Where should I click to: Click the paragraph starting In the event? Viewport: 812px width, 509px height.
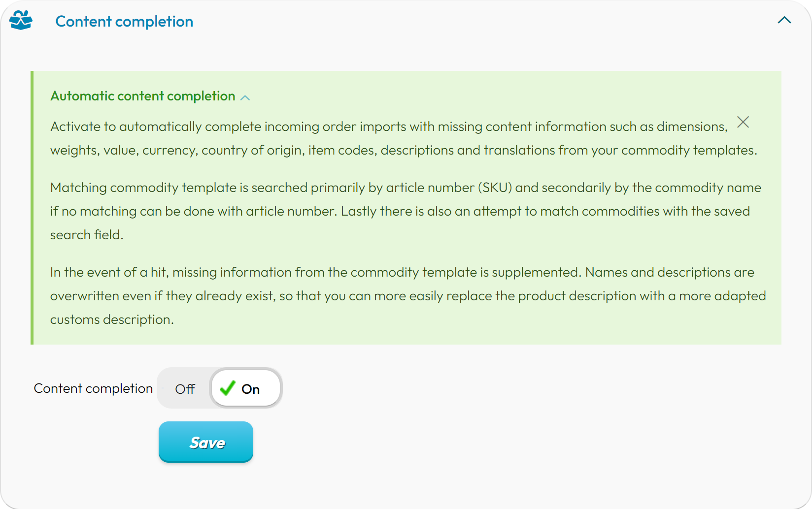[x=408, y=296]
